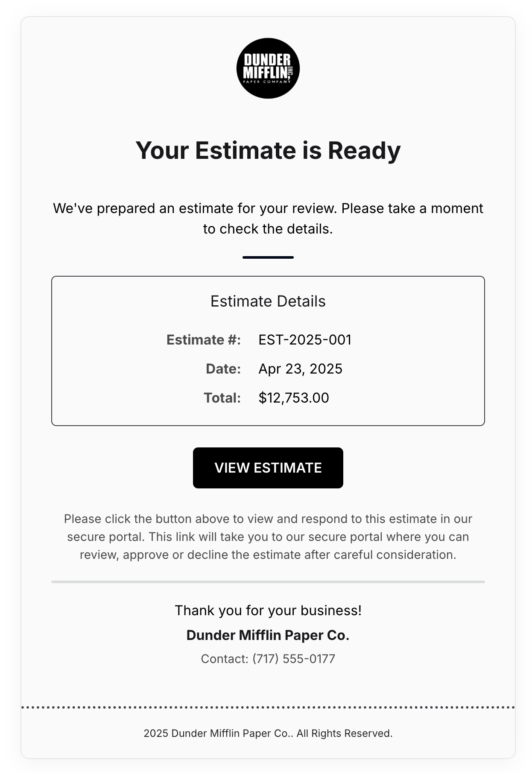Viewport: 532px width, 777px height.
Task: Select the estimate number EST-2025-001
Action: tap(304, 340)
